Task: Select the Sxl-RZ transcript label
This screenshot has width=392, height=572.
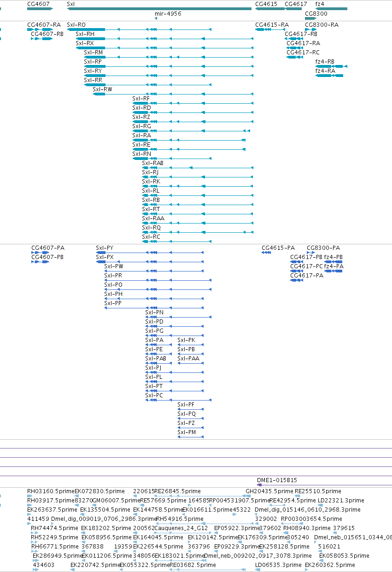Action: pos(141,117)
